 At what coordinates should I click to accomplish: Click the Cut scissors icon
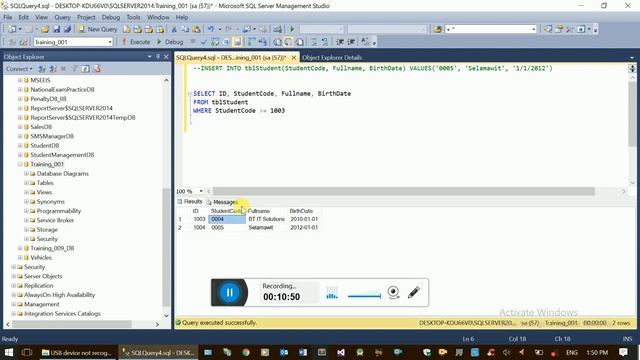pos(174,29)
